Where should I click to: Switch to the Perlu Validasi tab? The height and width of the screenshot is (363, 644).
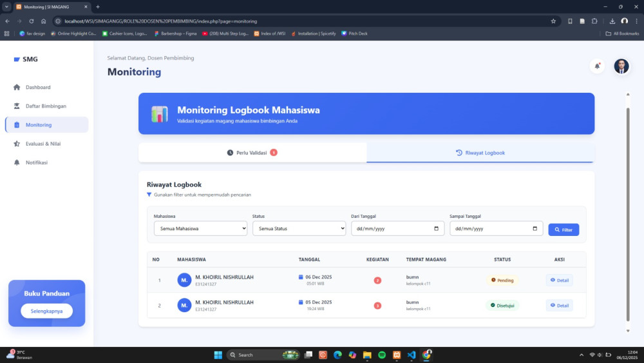tap(252, 153)
